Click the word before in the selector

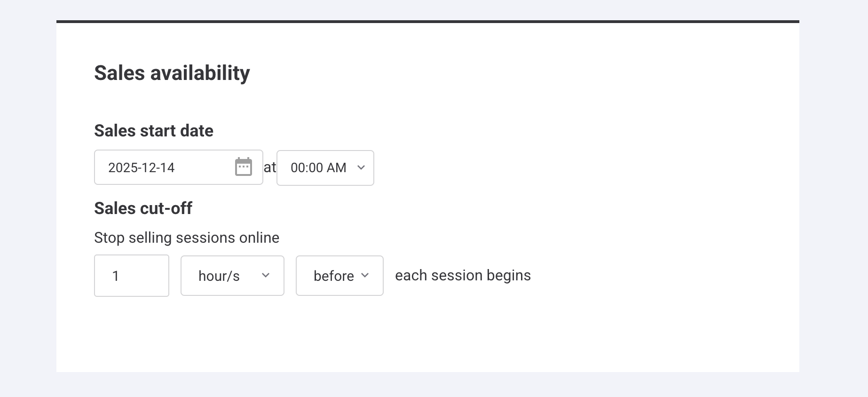(334, 276)
